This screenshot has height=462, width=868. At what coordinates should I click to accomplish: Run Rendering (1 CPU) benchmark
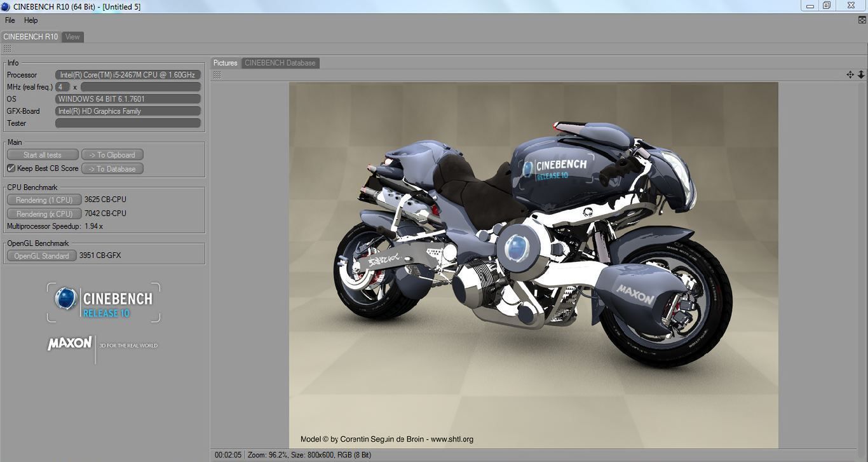pyautogui.click(x=44, y=200)
